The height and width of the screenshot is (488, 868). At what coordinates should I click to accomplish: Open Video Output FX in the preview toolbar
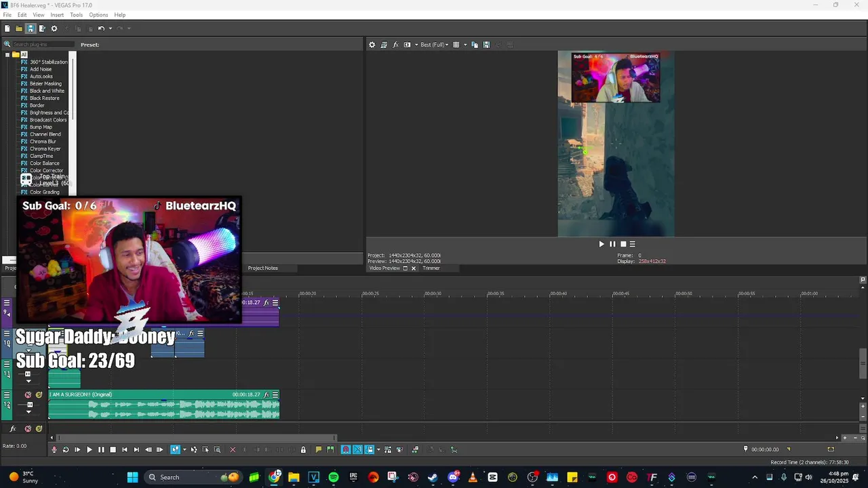[395, 45]
